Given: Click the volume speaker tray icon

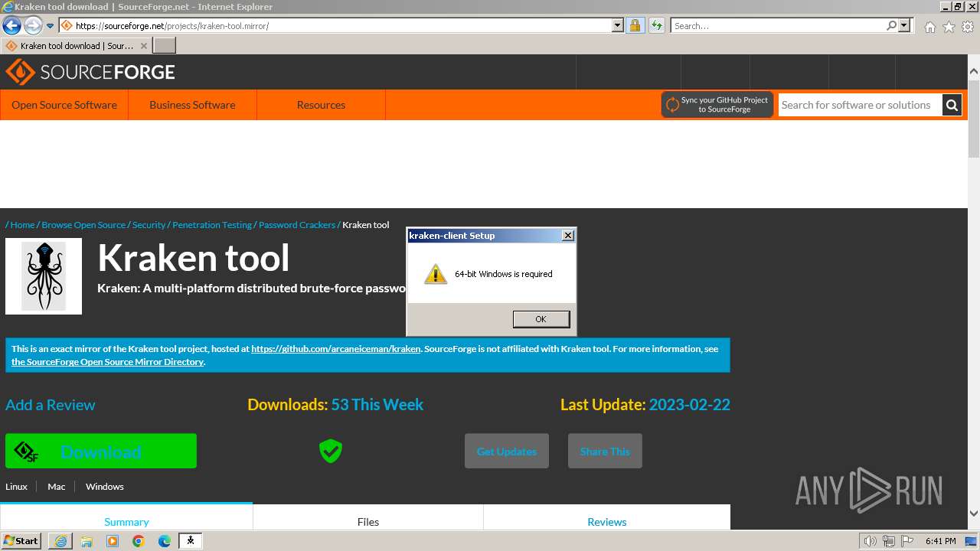Looking at the screenshot, I should [870, 541].
